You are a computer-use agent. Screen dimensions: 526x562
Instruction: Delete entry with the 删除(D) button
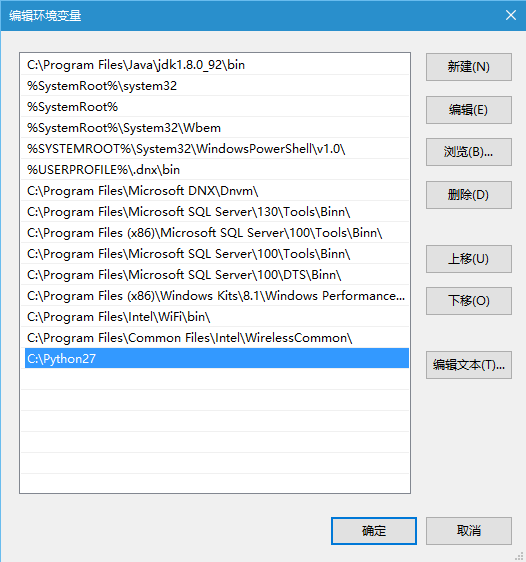click(469, 195)
